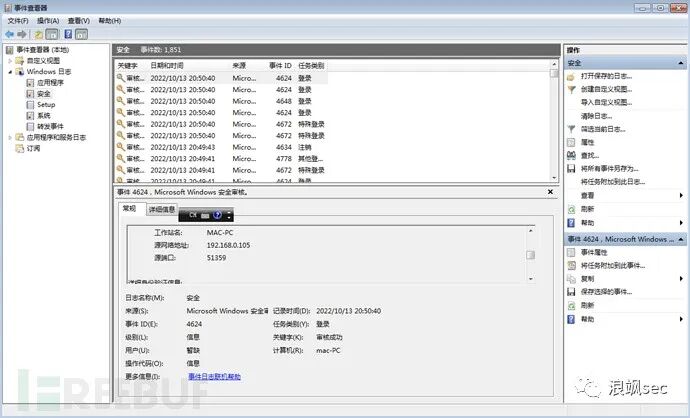Viewport: 690px width, 418px height.
Task: Expand the 应用程序和服务日志 tree node
Action: coord(10,138)
